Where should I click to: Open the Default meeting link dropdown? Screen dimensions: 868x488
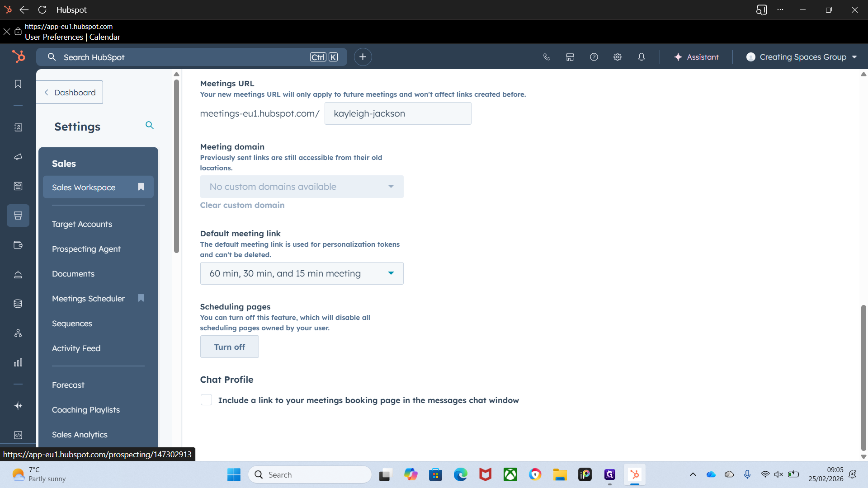click(x=302, y=273)
